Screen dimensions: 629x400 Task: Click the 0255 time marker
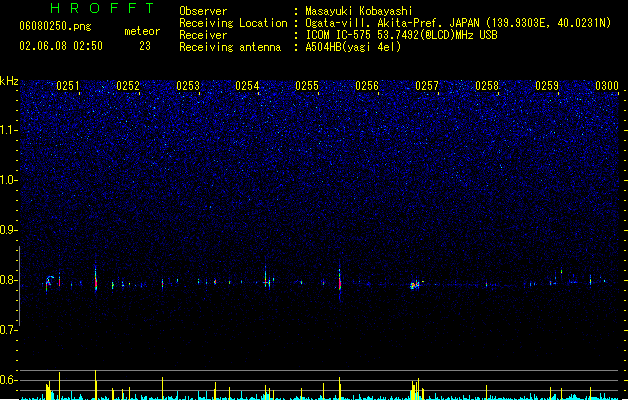coord(307,86)
